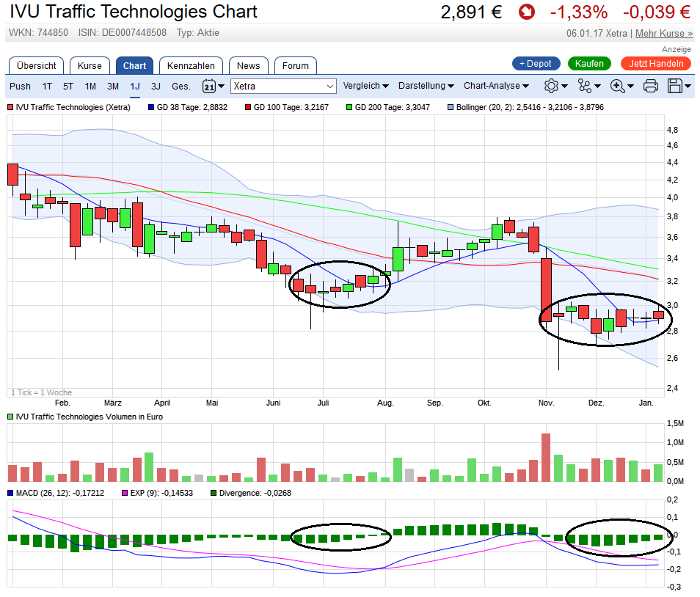Select the Push live timeframe
This screenshot has width=700, height=597.
tap(20, 86)
